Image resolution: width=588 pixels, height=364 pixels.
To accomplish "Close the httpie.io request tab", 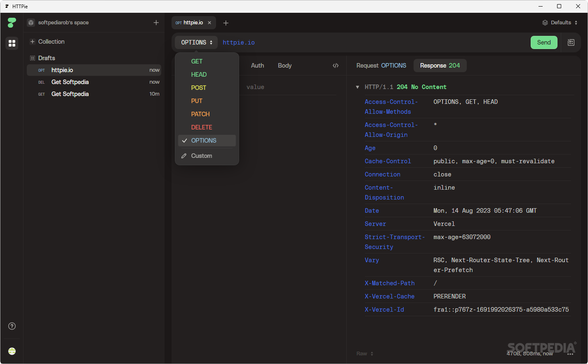I will coord(209,23).
